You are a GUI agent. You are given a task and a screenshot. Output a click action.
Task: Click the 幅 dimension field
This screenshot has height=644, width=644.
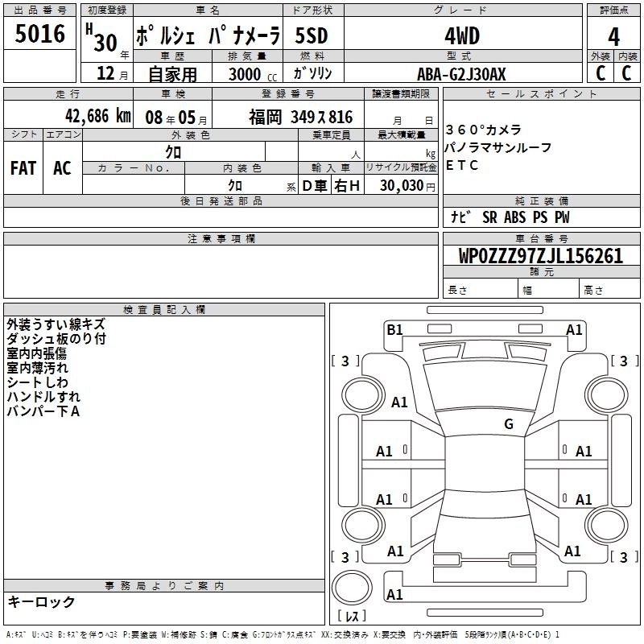[x=549, y=288]
